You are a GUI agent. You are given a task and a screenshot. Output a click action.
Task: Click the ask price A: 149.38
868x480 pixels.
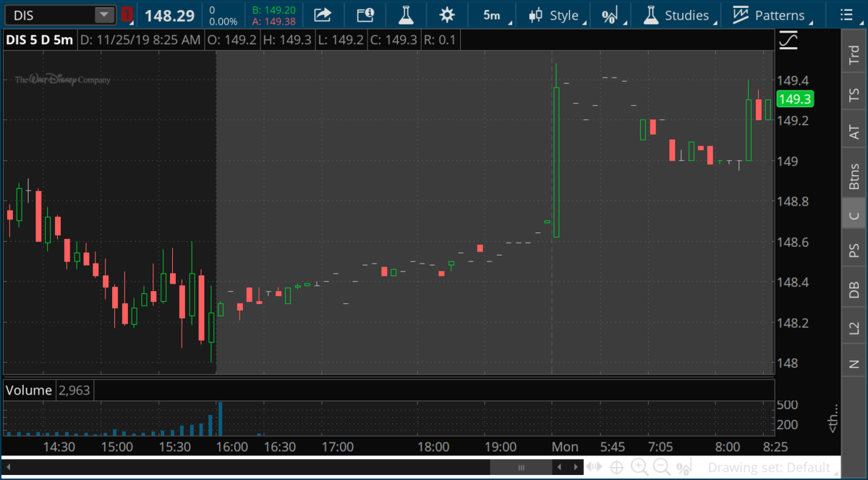point(274,21)
